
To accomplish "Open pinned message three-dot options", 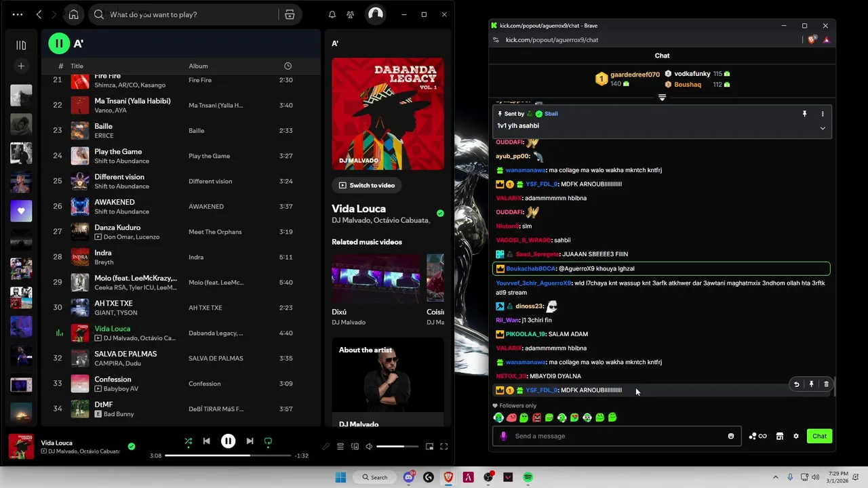I will (823, 114).
